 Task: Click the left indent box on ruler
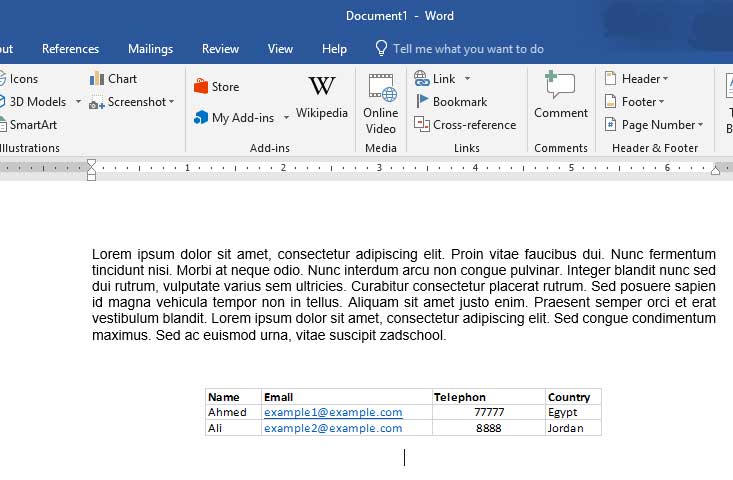pyautogui.click(x=92, y=177)
